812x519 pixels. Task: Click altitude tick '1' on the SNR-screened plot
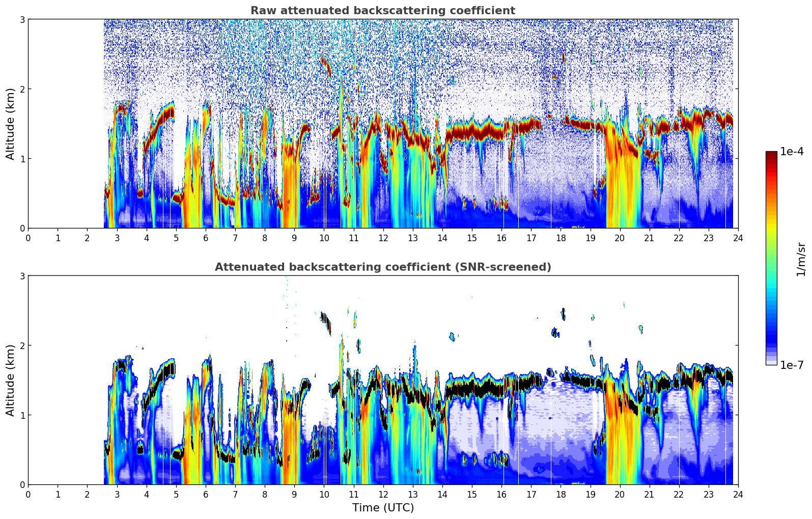22,415
